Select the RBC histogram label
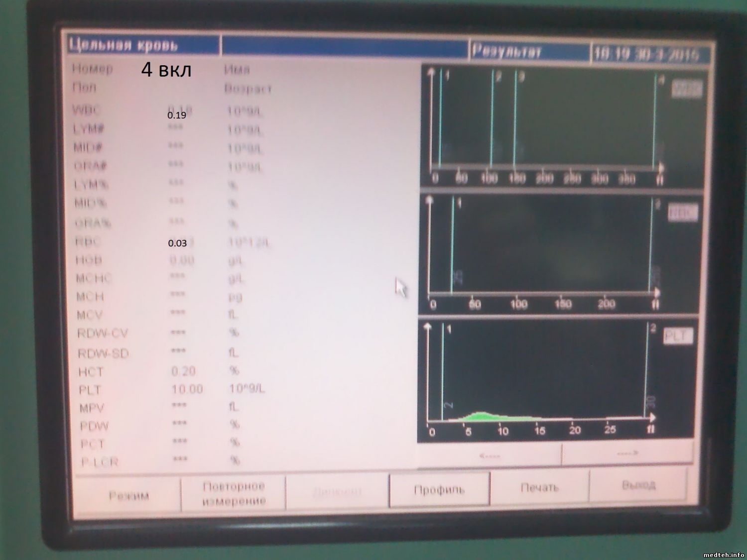Viewport: 747px width, 560px height. [683, 213]
